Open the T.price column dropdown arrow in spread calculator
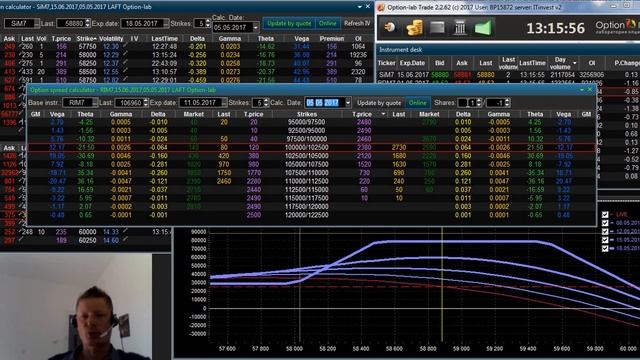This screenshot has height=360, width=640. [x=383, y=114]
